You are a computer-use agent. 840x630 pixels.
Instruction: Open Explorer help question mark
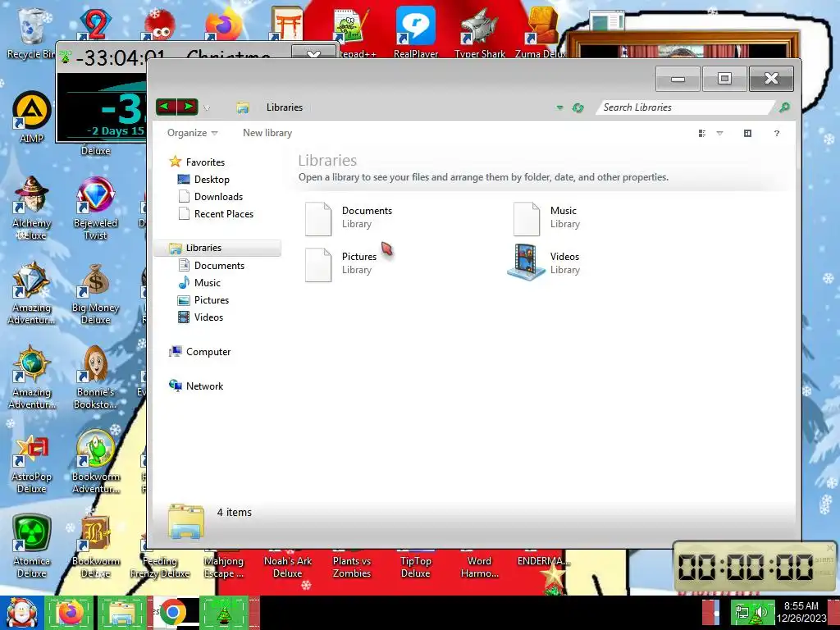[x=777, y=134]
